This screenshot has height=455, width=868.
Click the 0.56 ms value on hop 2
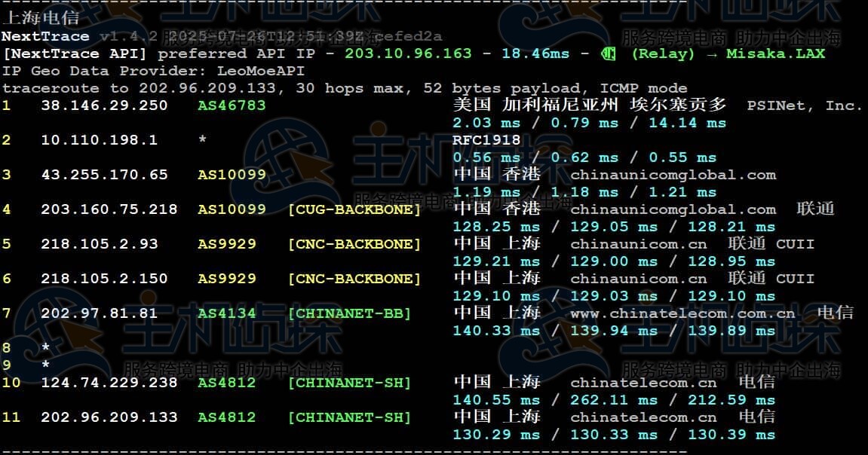(x=486, y=157)
